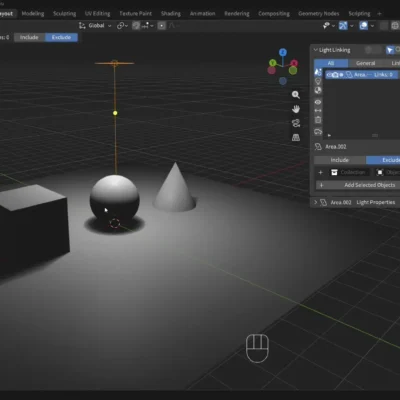Click the viewport zoom magnifier icon

[295, 95]
